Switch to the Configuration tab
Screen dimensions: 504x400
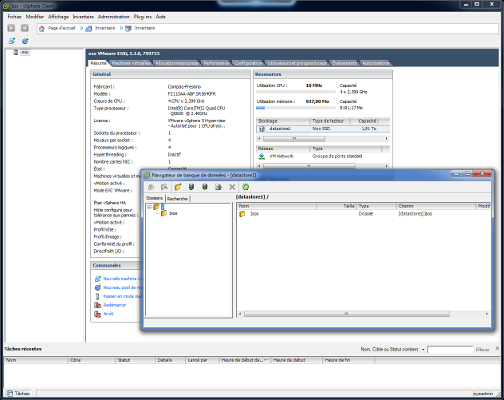(x=248, y=63)
